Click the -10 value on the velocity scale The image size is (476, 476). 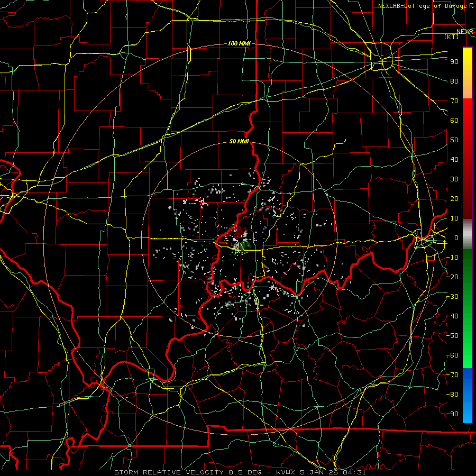coord(452,258)
